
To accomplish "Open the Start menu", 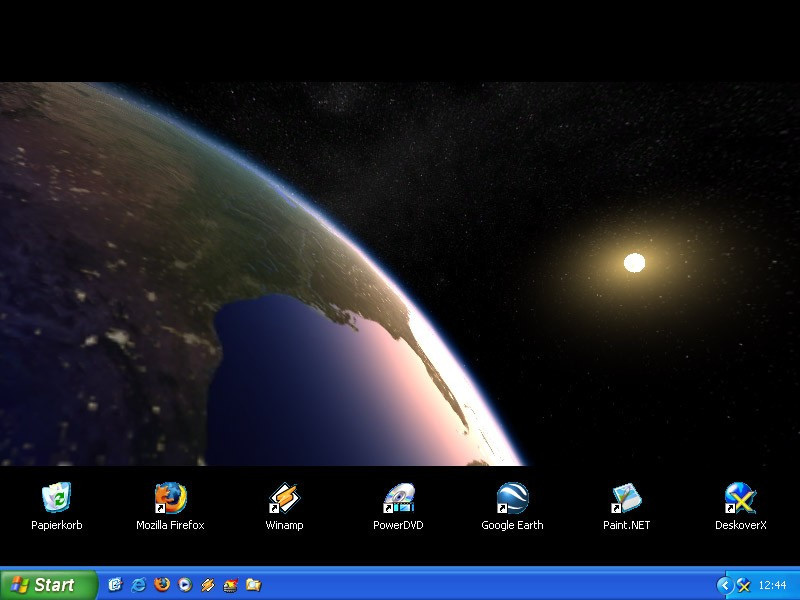I will click(48, 585).
